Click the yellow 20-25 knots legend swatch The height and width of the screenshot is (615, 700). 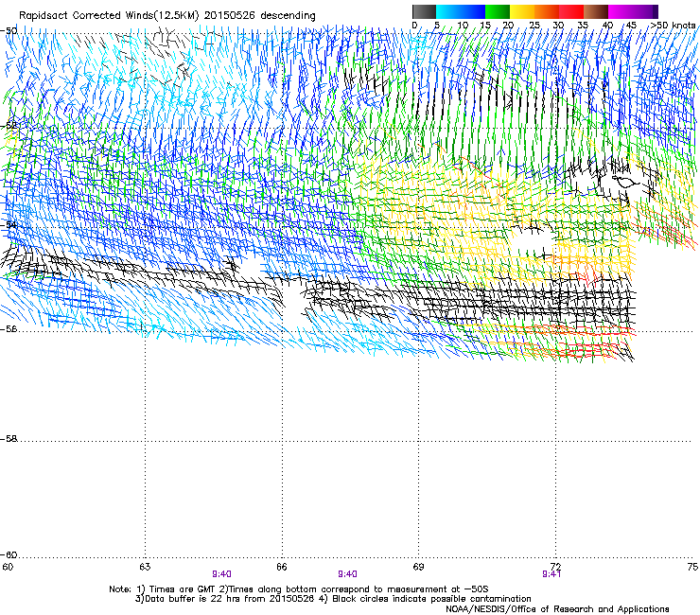(522, 11)
